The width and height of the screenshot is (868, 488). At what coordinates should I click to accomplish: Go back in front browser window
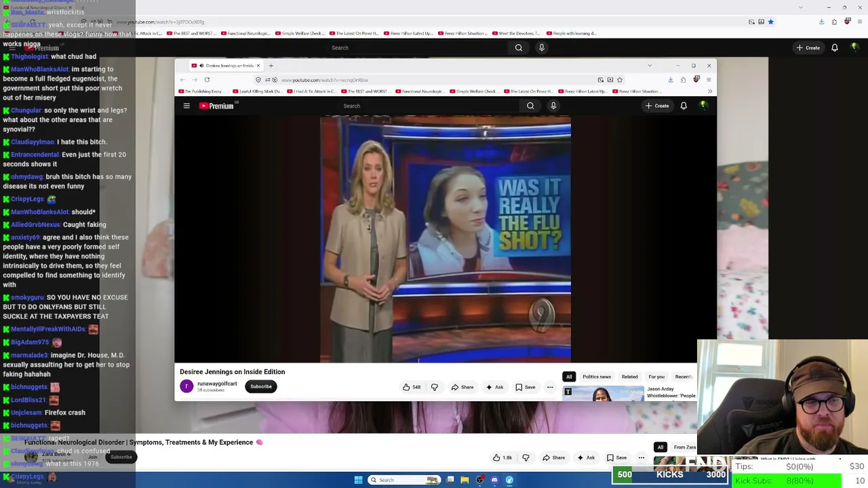pyautogui.click(x=182, y=80)
